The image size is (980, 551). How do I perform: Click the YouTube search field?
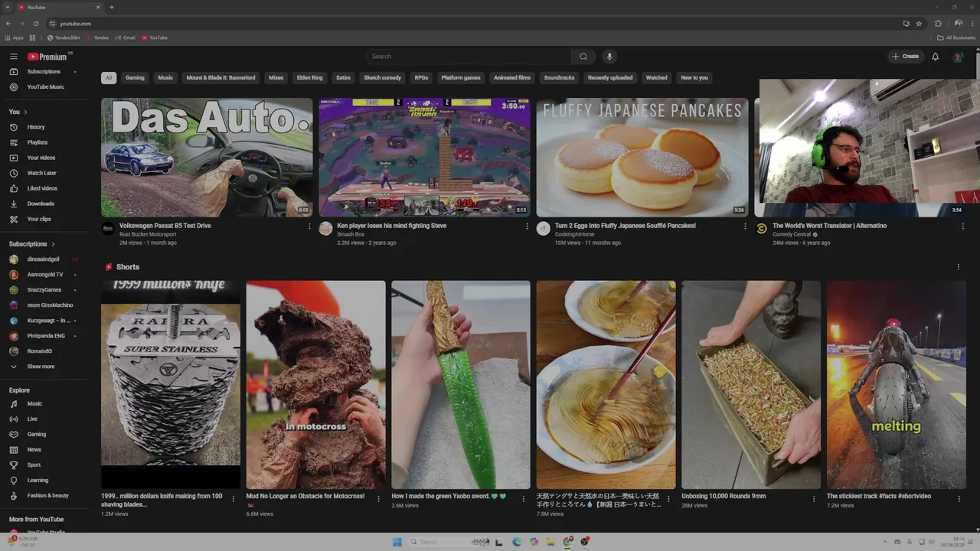(469, 57)
